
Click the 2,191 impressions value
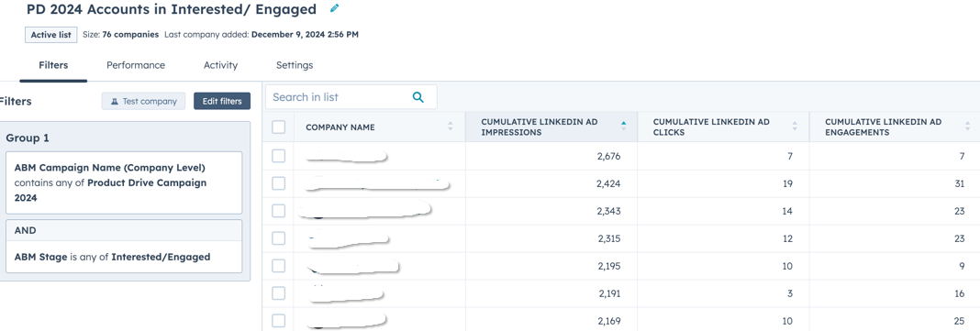[x=609, y=293]
